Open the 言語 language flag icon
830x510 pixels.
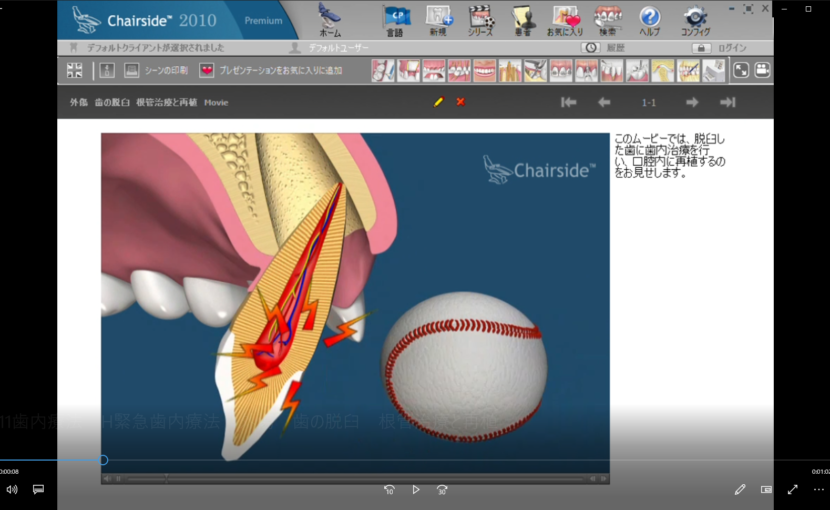[395, 20]
